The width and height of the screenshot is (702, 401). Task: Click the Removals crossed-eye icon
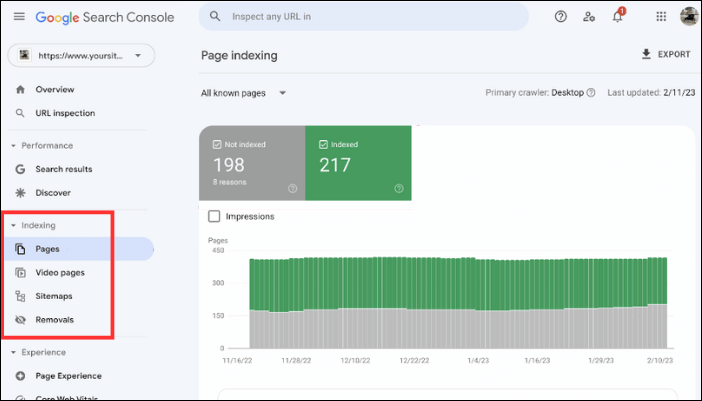coord(20,320)
